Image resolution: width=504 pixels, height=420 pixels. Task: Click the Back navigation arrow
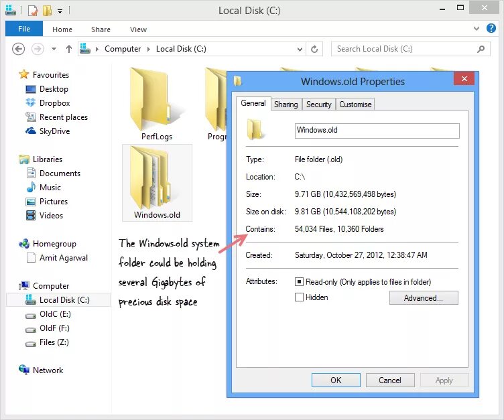(x=18, y=49)
